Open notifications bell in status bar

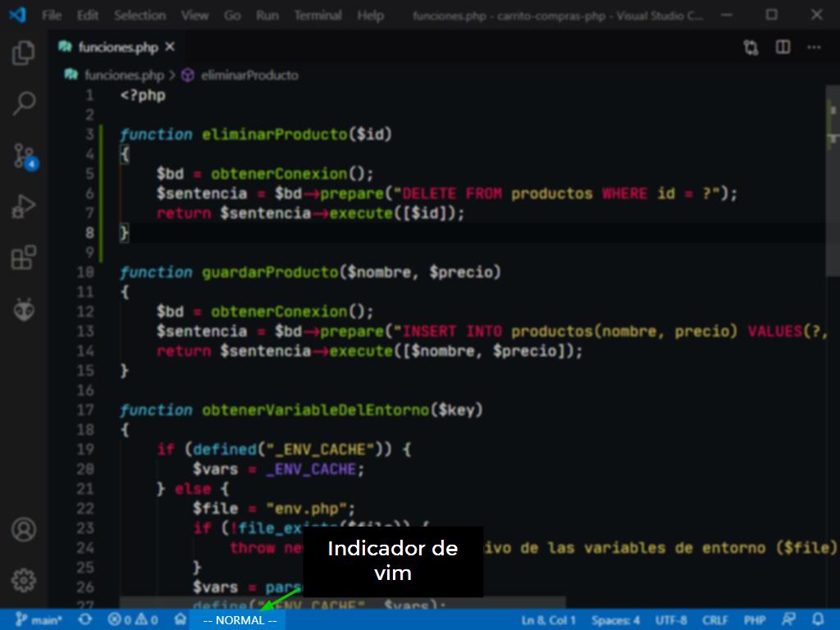(818, 620)
